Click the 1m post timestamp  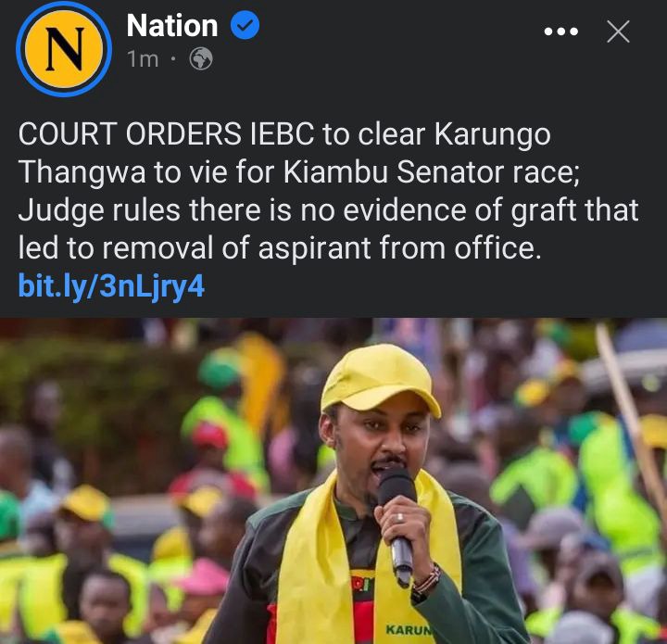pos(143,59)
